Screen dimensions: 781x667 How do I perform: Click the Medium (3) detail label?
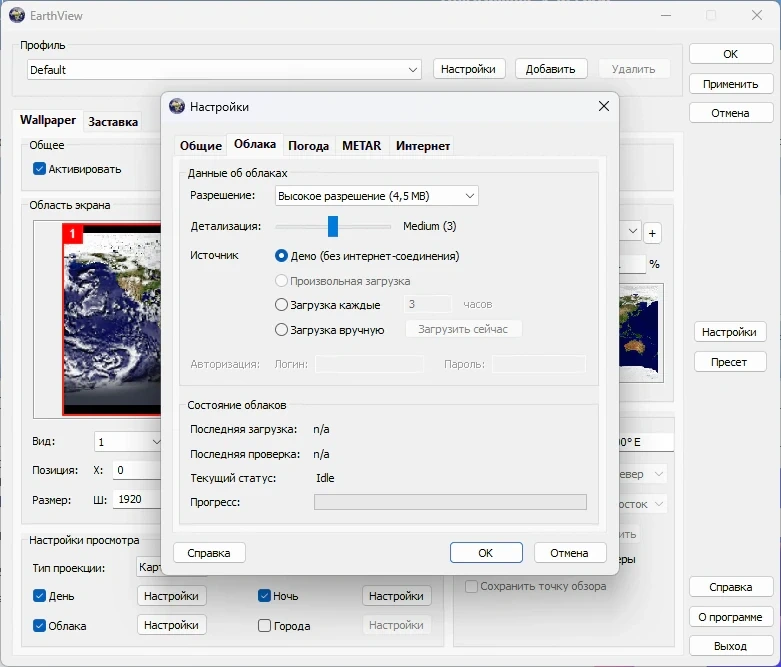coord(429,226)
